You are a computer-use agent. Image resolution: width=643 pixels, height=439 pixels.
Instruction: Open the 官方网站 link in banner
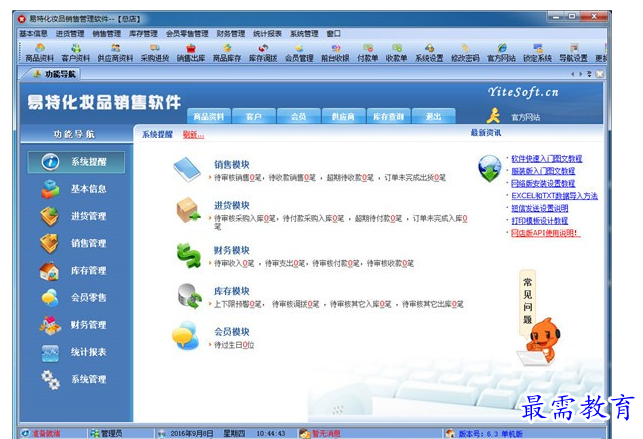pyautogui.click(x=526, y=118)
